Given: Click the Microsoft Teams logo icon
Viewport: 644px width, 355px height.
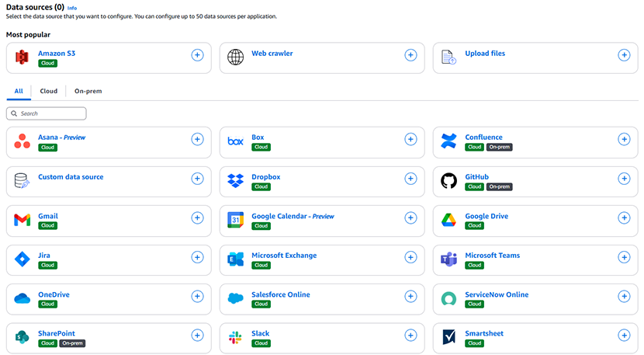Looking at the screenshot, I should 448,259.
